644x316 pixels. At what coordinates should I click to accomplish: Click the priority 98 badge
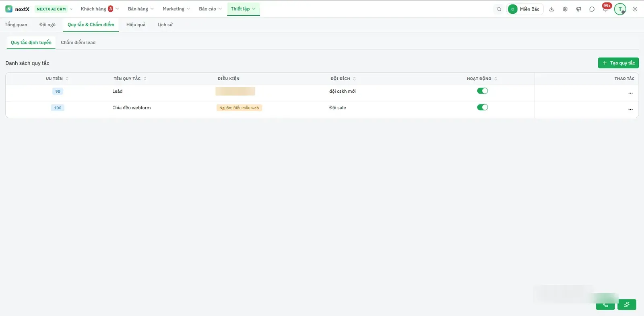click(58, 91)
